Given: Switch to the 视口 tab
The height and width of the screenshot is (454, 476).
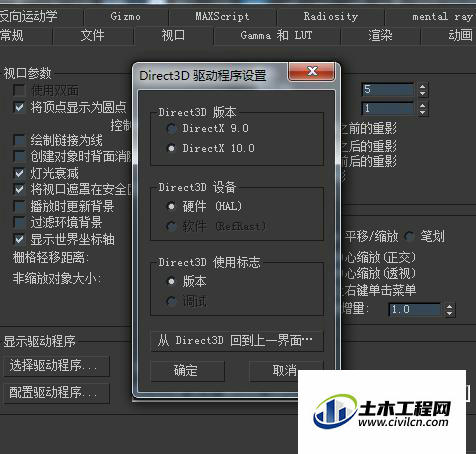Looking at the screenshot, I should coord(173,36).
